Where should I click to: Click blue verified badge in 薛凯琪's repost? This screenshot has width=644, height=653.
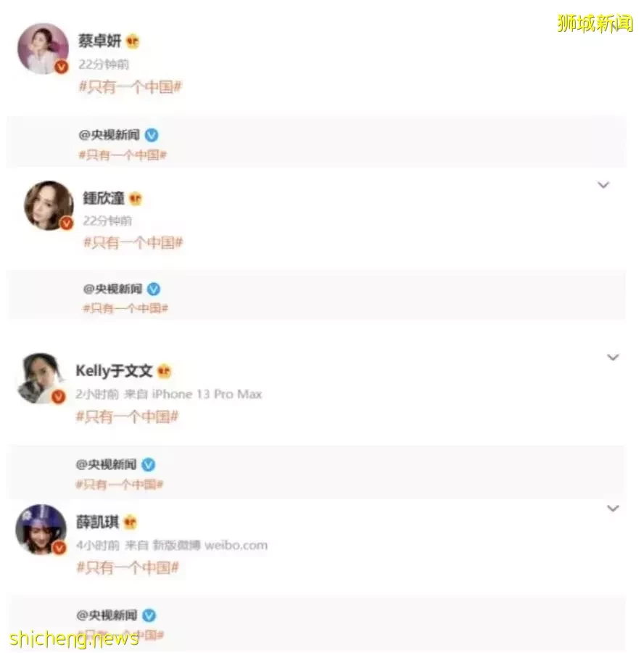click(x=149, y=615)
